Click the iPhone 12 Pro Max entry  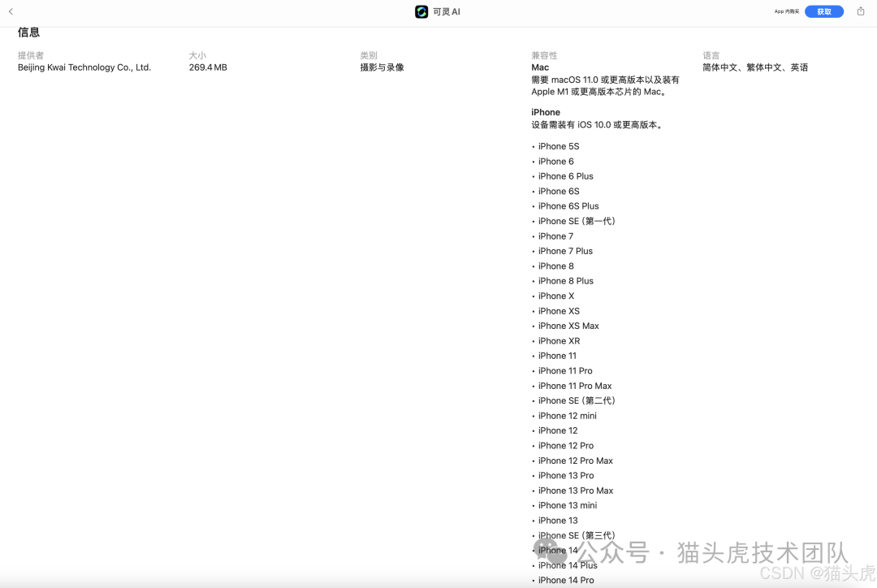pos(576,461)
